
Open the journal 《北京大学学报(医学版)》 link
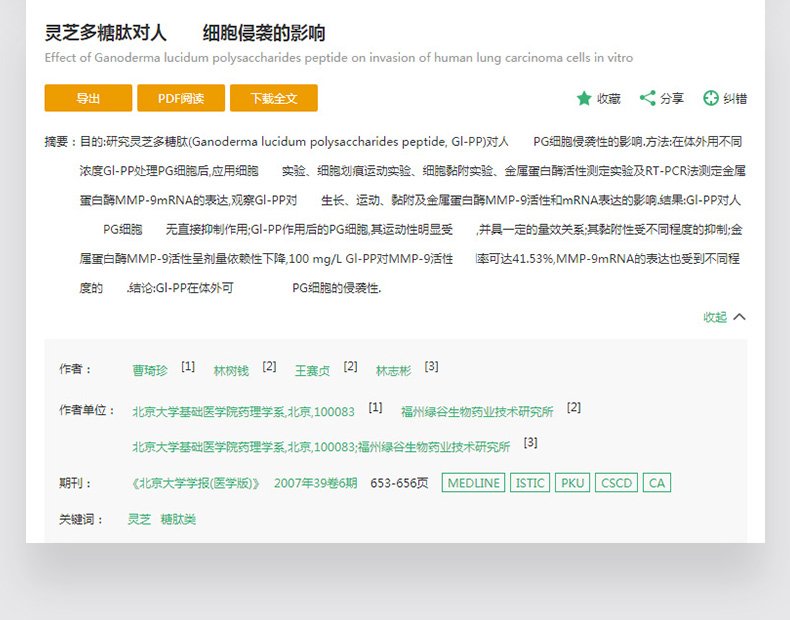pyautogui.click(x=195, y=483)
